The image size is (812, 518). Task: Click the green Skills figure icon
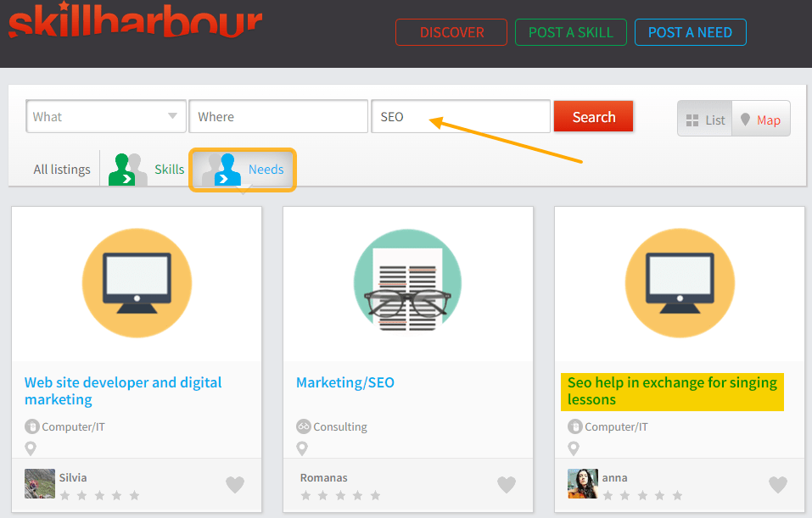point(126,169)
